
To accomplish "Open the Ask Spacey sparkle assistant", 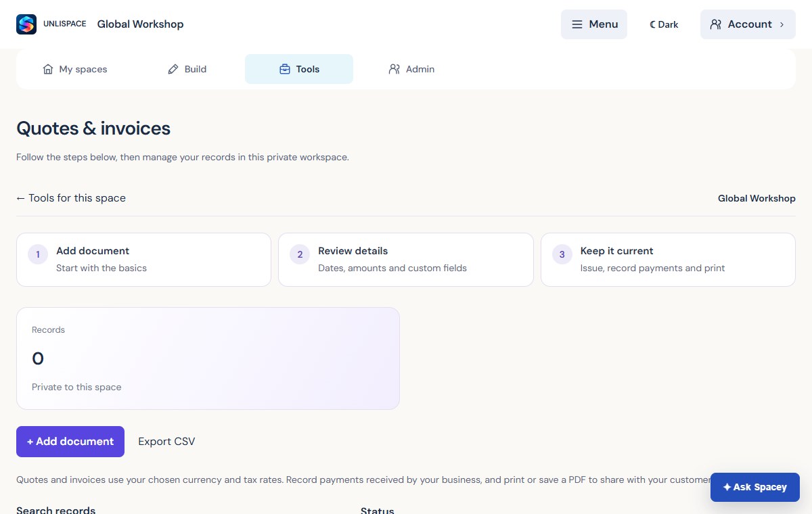I will tap(755, 487).
